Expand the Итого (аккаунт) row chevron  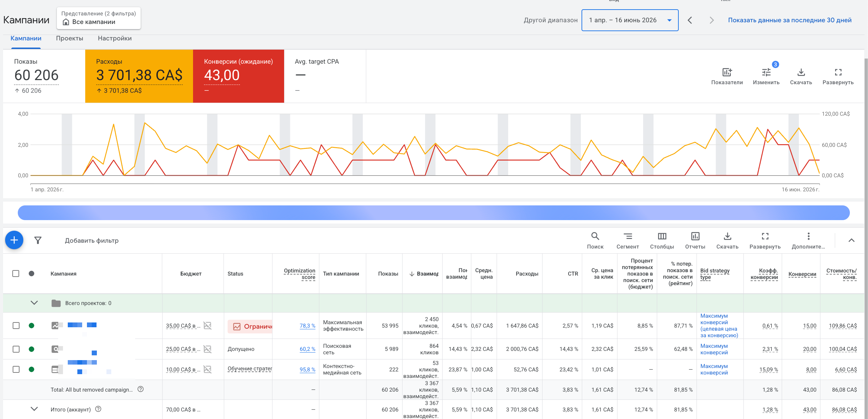[34, 409]
